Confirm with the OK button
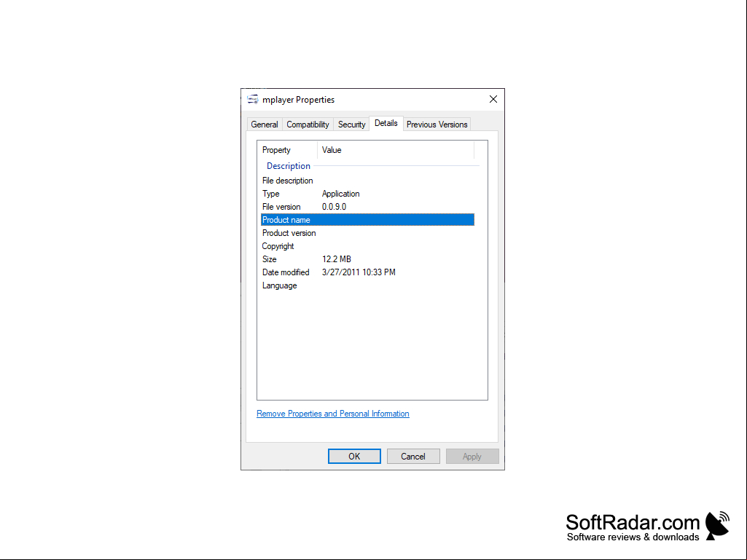This screenshot has width=747, height=560. tap(354, 456)
